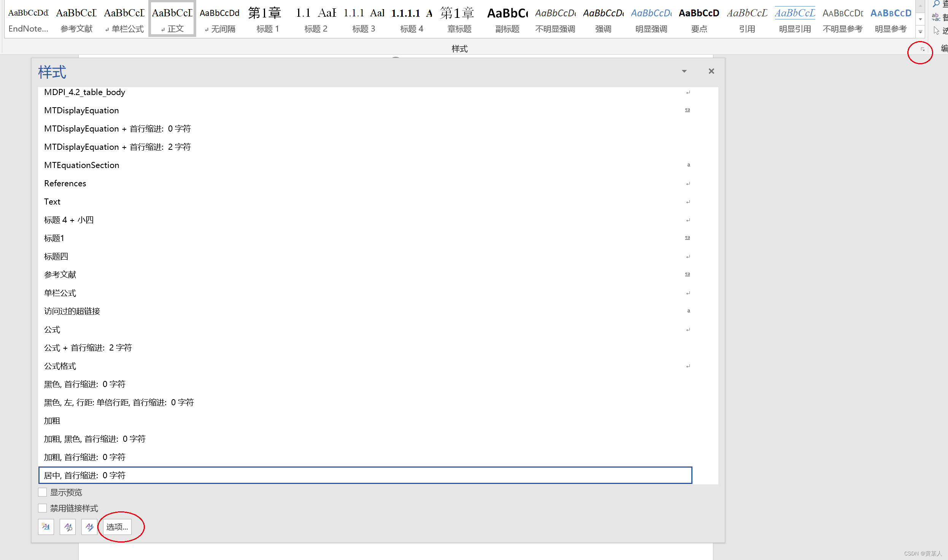
Task: Choose the 访问过的超链接 style
Action: point(72,311)
